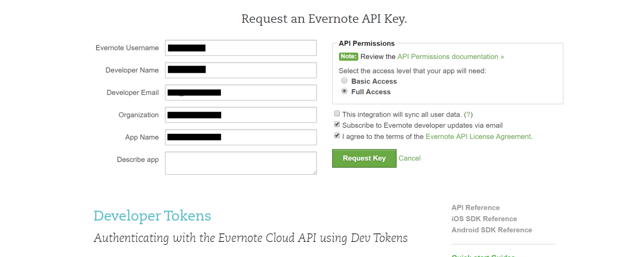The height and width of the screenshot is (257, 644).
Task: Toggle the license agreement terms checkbox
Action: tap(337, 135)
